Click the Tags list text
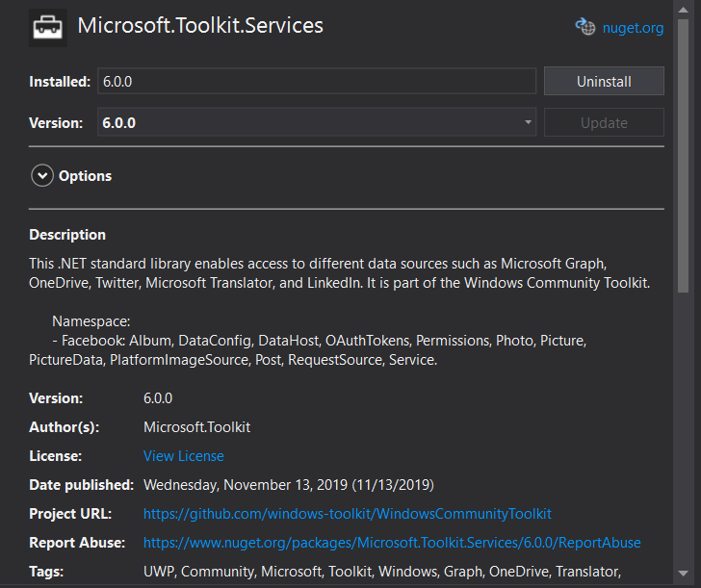The height and width of the screenshot is (588, 701). (x=381, y=572)
